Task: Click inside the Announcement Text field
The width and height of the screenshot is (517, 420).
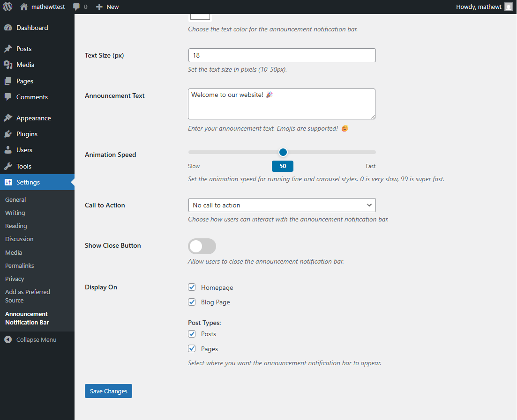Action: point(281,103)
